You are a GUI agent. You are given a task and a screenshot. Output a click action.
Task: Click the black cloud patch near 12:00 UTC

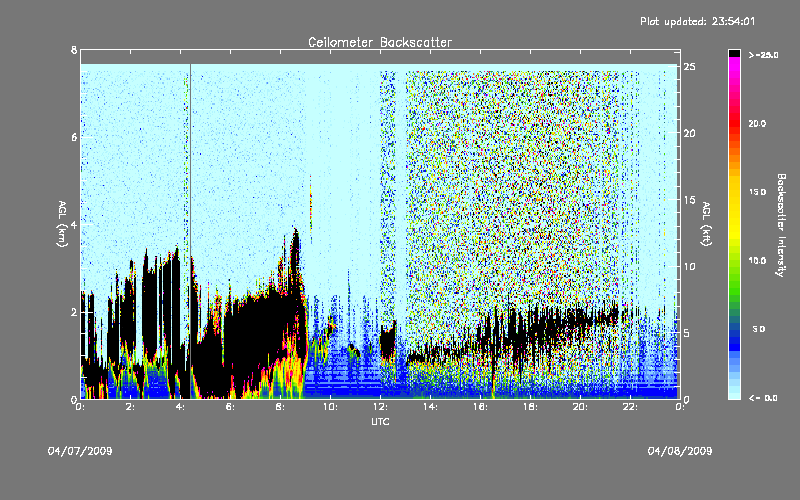(x=388, y=343)
